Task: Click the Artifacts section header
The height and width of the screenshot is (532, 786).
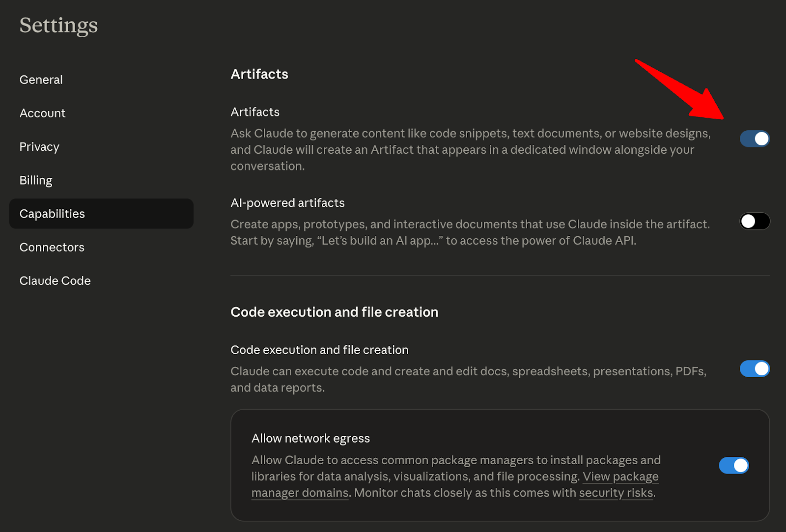Action: pyautogui.click(x=259, y=74)
